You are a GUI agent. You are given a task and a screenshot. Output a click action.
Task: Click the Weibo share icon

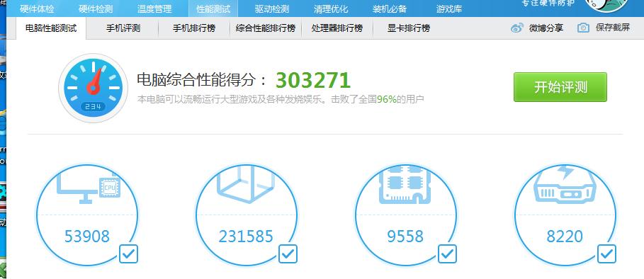pos(517,28)
